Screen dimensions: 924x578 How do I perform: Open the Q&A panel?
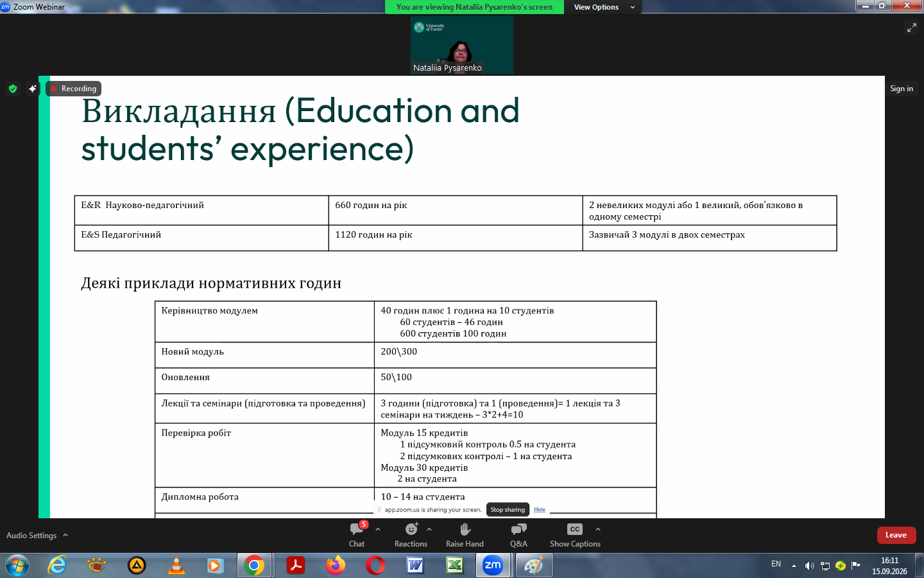coord(518,535)
